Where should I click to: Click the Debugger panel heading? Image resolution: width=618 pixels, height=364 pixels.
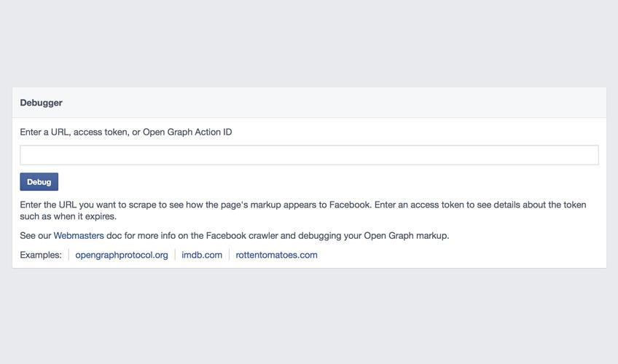(42, 103)
